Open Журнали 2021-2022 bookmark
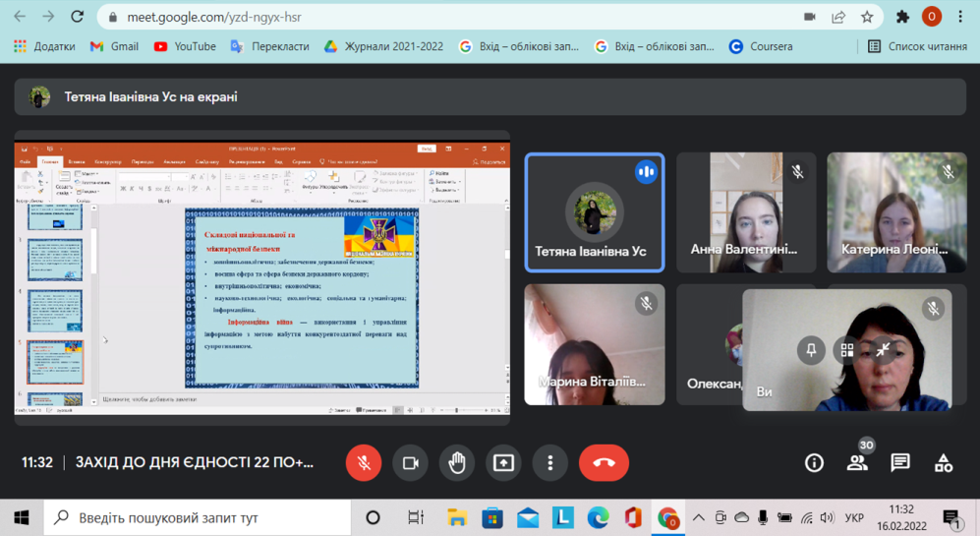Image resolution: width=980 pixels, height=536 pixels. click(x=383, y=46)
